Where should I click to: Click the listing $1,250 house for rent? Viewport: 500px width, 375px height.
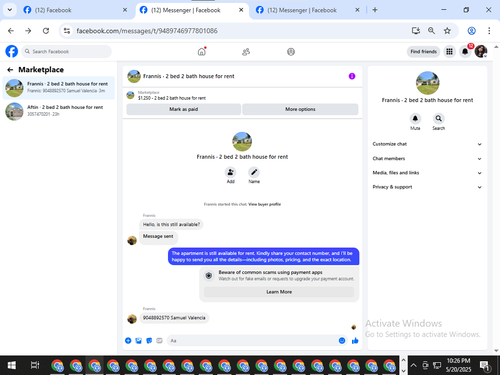point(172,98)
